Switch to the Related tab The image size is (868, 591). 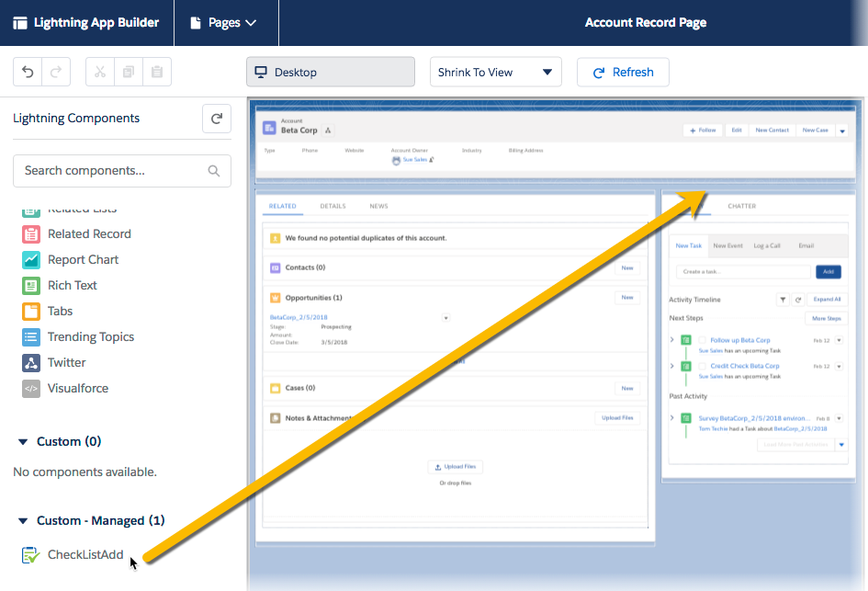pyautogui.click(x=282, y=206)
